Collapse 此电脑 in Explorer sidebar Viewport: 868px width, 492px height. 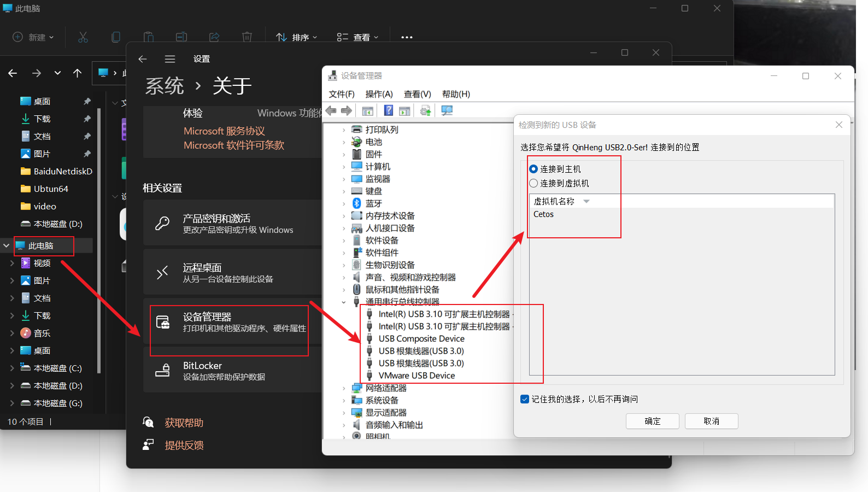(6, 246)
